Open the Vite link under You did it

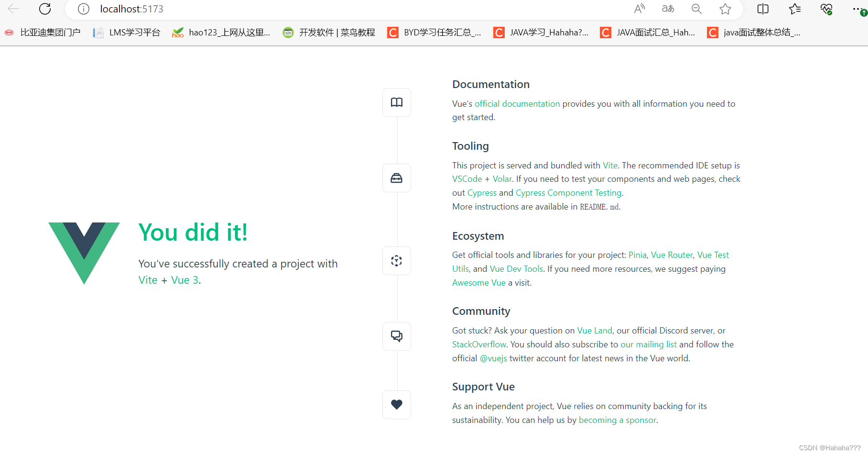[148, 280]
